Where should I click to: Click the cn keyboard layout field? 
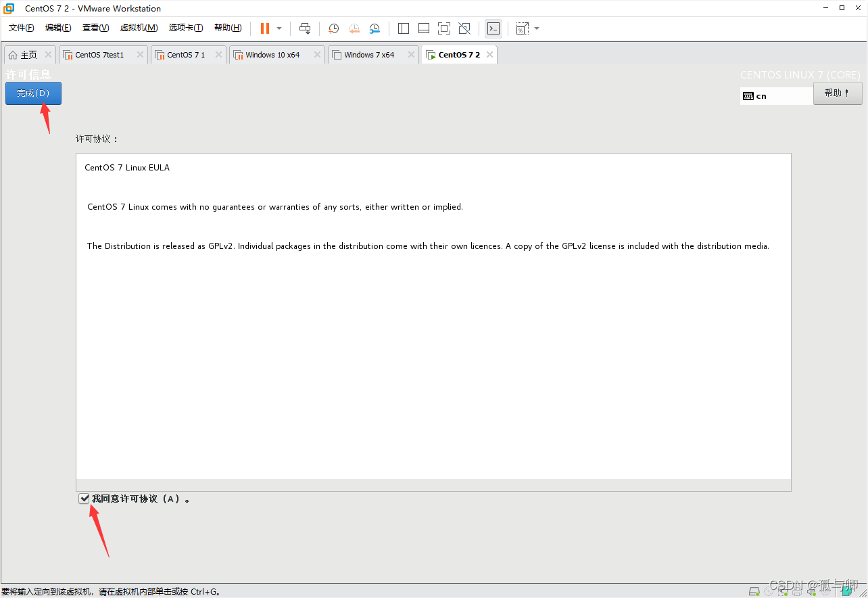(777, 96)
